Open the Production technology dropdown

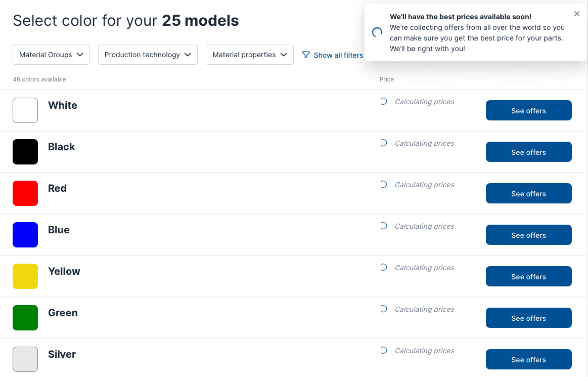pos(148,55)
